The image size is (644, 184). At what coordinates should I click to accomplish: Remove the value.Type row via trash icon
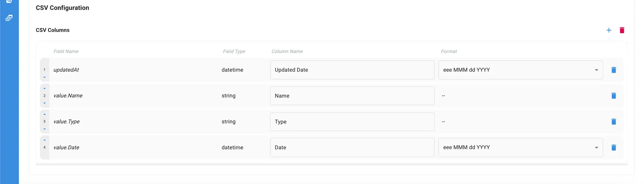(613, 121)
